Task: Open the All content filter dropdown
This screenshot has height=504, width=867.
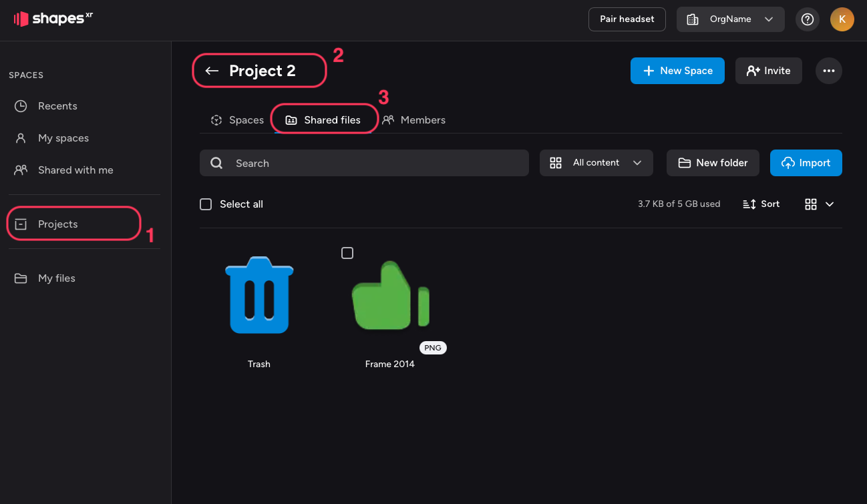Action: [x=596, y=163]
